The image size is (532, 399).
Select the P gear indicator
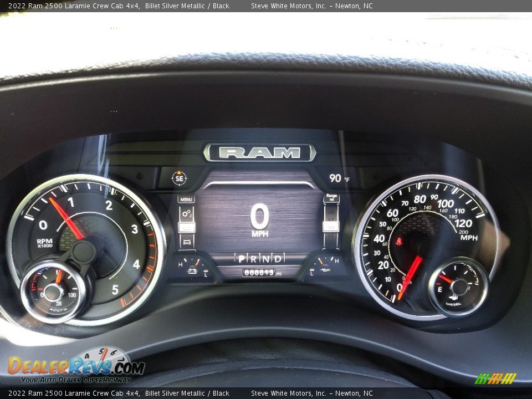[x=241, y=259]
